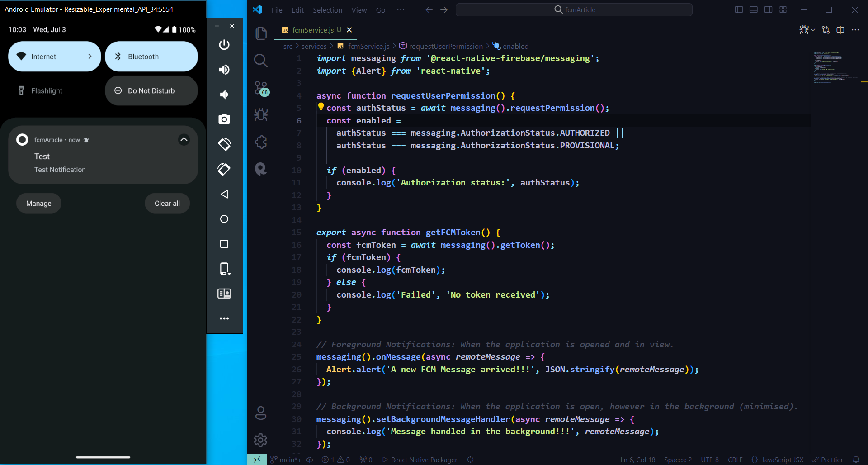Open the Selection menu
868x465 pixels.
(x=327, y=10)
